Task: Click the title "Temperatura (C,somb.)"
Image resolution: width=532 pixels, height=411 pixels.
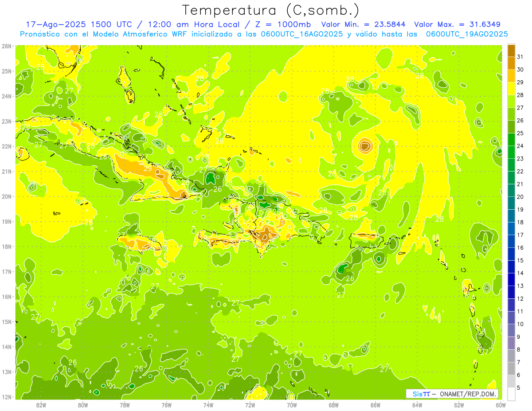Action: tap(271, 10)
